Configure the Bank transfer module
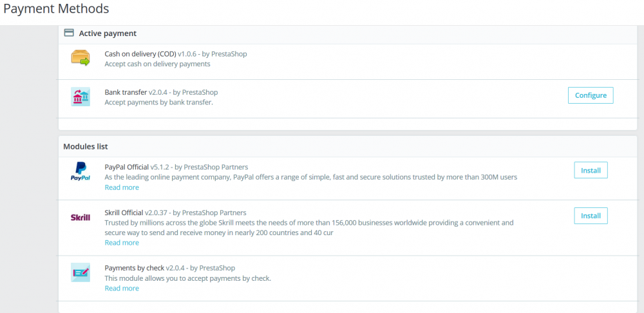644x313 pixels. click(591, 95)
